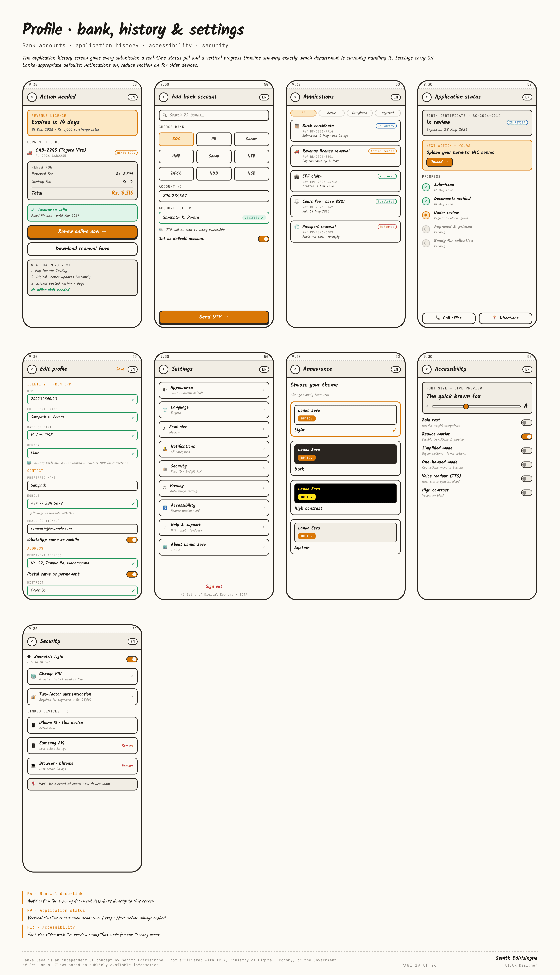Turn on High contrast switch
Image resolution: width=560 pixels, height=975 pixels.
pyautogui.click(x=527, y=493)
